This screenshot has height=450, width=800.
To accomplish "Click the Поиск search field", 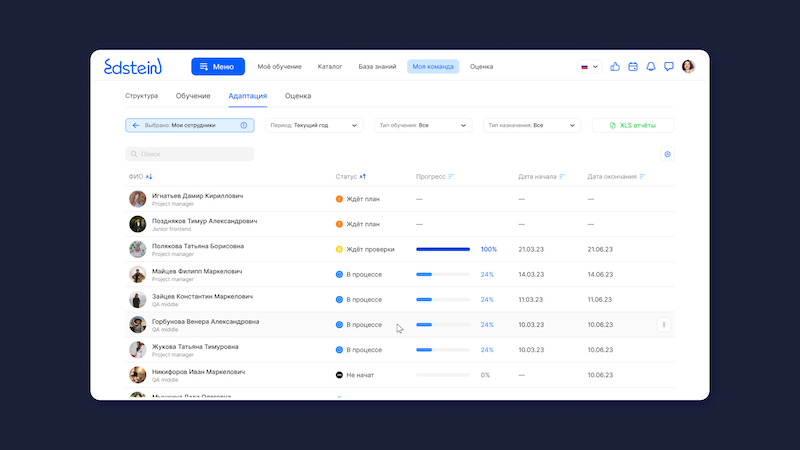I will coord(190,154).
